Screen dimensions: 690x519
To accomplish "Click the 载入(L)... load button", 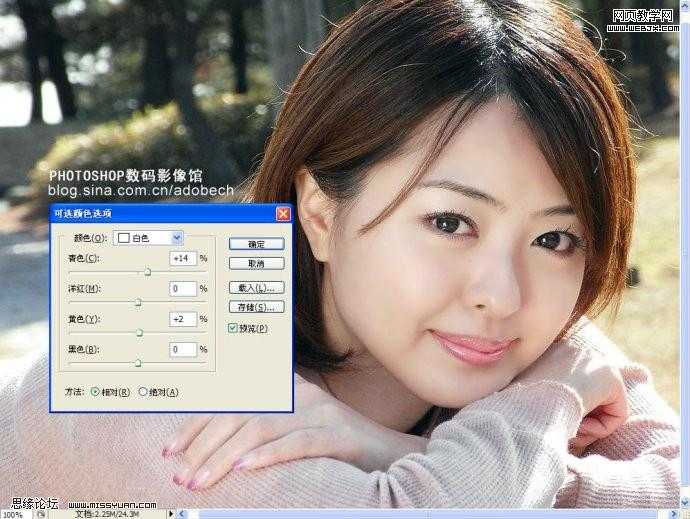I will (257, 288).
